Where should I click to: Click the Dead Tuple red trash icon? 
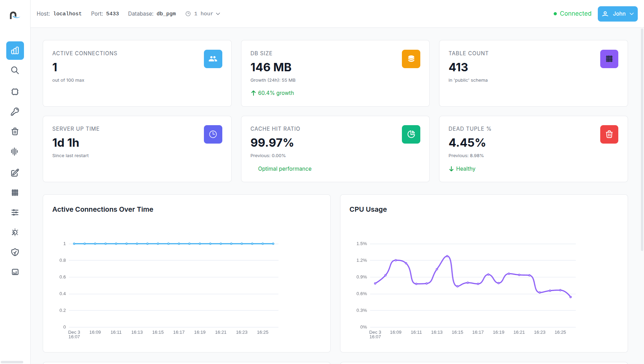(x=609, y=135)
